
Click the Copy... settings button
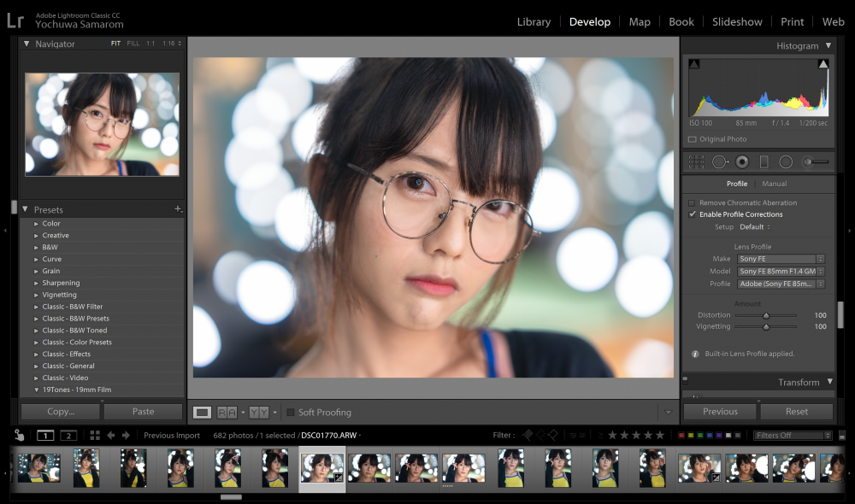[61, 412]
